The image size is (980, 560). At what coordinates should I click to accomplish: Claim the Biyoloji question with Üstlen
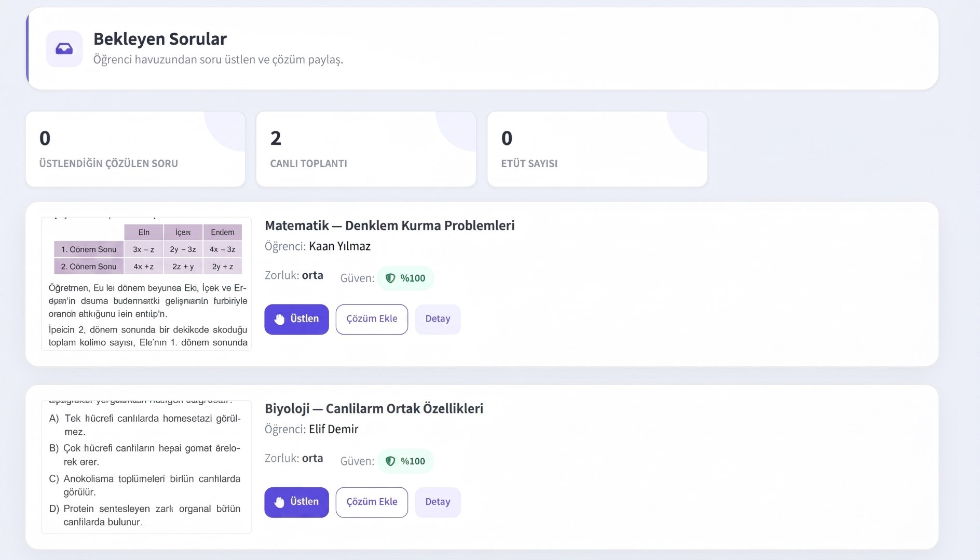coord(296,502)
